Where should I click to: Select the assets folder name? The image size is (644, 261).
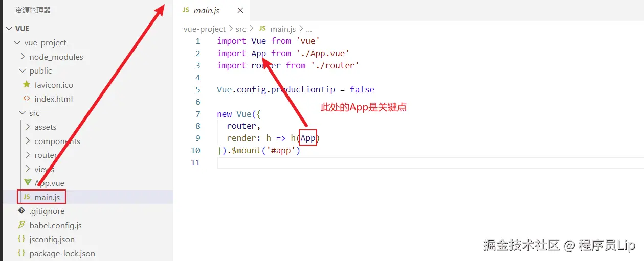tap(46, 127)
